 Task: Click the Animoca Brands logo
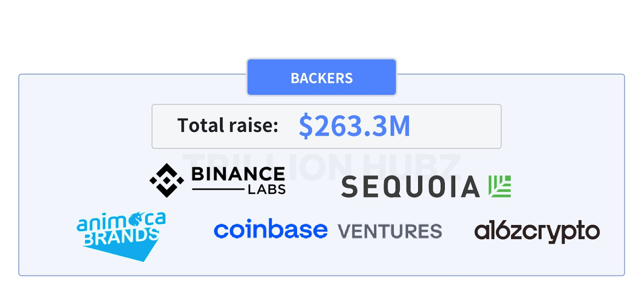coord(121,236)
